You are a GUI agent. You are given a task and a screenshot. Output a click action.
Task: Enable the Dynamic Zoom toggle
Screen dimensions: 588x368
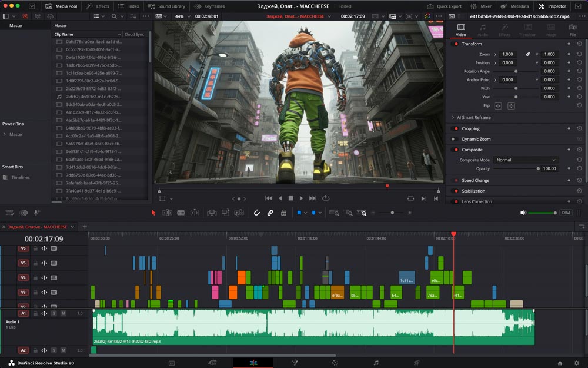(x=455, y=140)
